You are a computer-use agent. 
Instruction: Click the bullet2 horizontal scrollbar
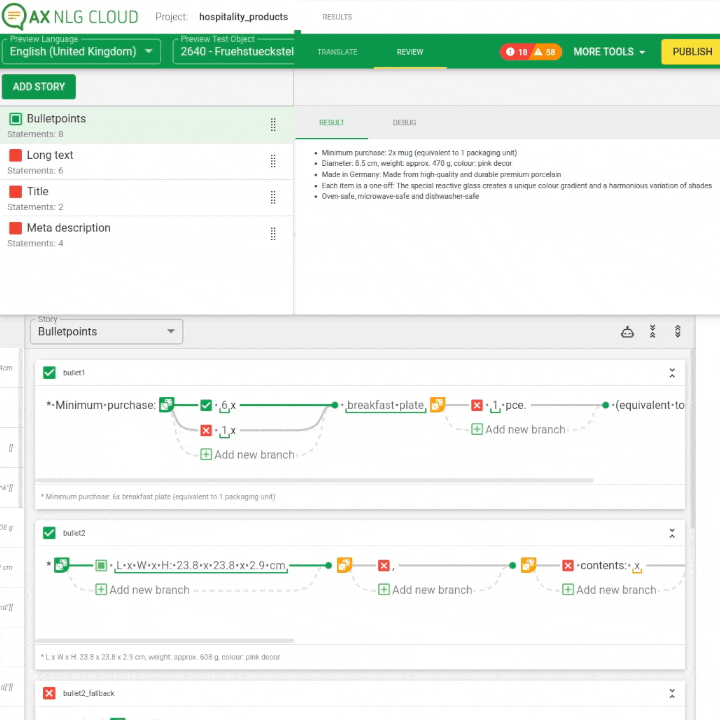click(165, 641)
